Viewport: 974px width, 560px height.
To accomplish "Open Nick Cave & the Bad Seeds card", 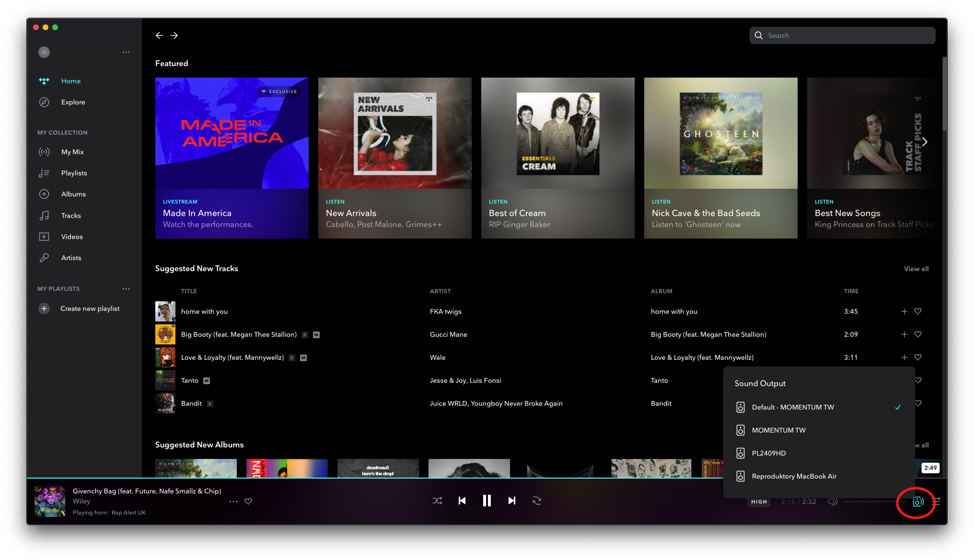I will [x=721, y=158].
